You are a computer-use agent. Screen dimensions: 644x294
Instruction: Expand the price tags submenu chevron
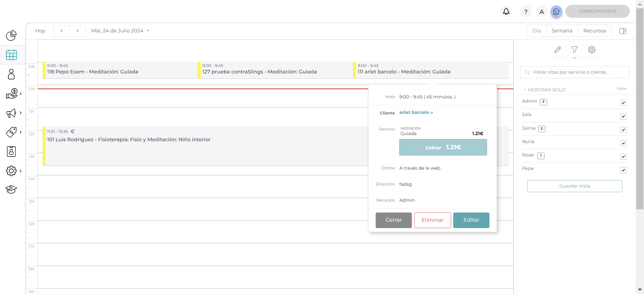click(20, 132)
